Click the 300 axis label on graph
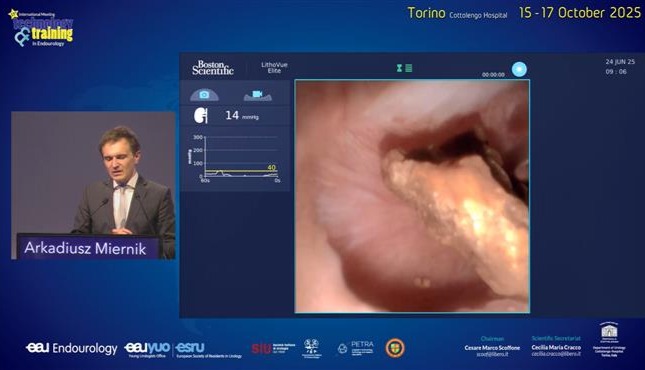This screenshot has height=370, width=645. point(198,137)
